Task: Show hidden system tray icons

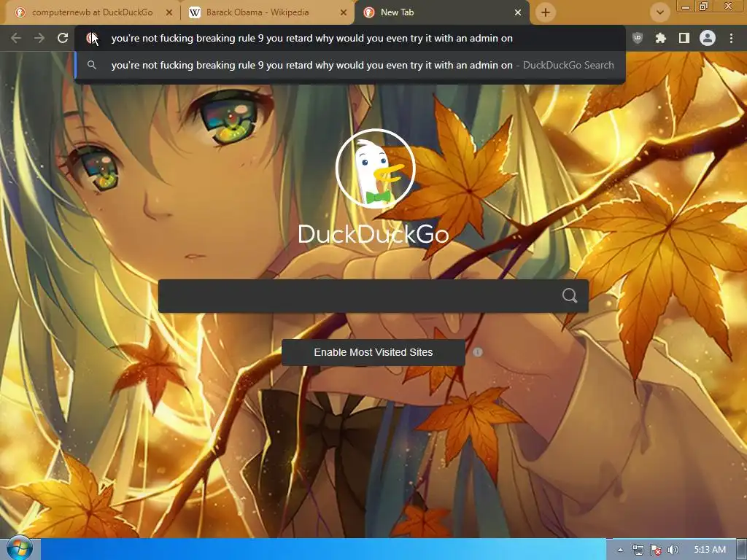Action: pyautogui.click(x=620, y=550)
